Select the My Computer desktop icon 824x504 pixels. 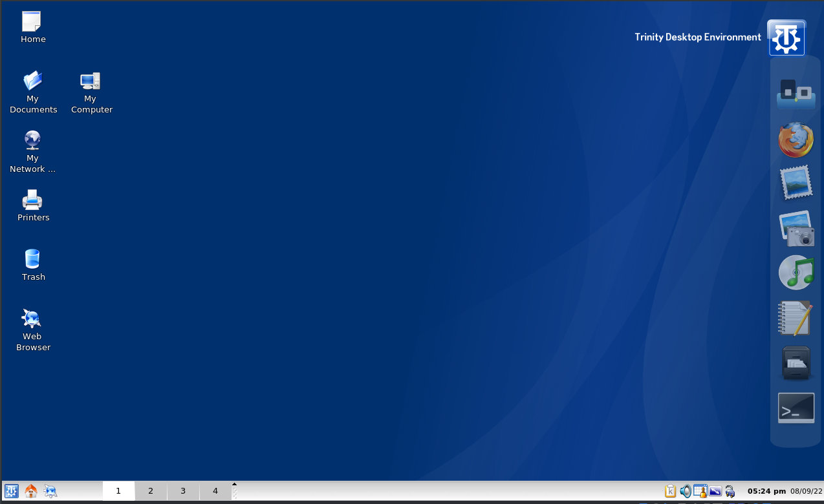pos(91,92)
